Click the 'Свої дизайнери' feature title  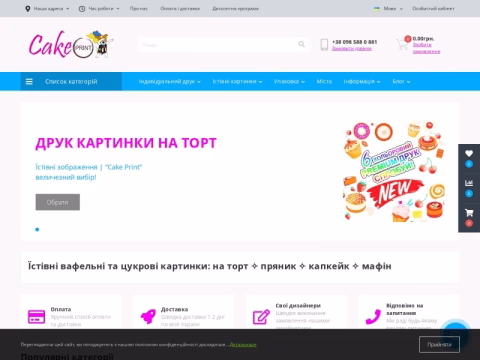pos(298,306)
